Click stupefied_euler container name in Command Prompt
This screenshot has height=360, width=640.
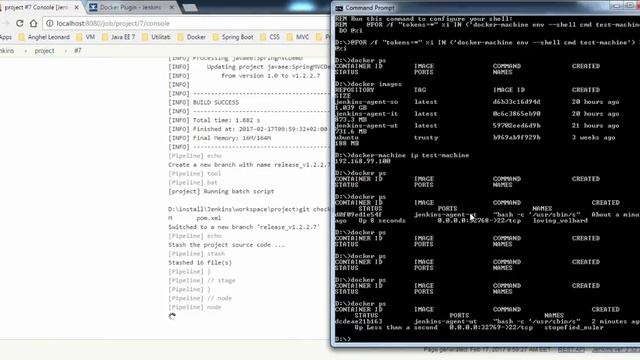tap(574, 327)
